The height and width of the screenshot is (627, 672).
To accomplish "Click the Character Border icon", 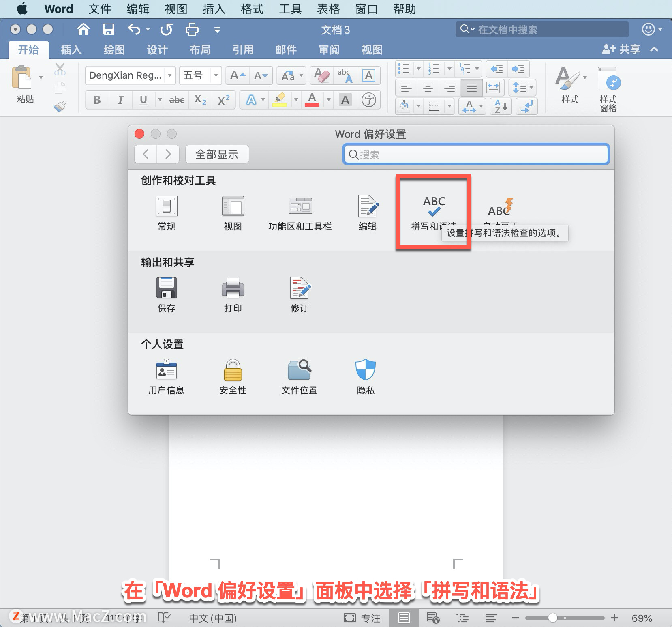I will click(x=369, y=75).
